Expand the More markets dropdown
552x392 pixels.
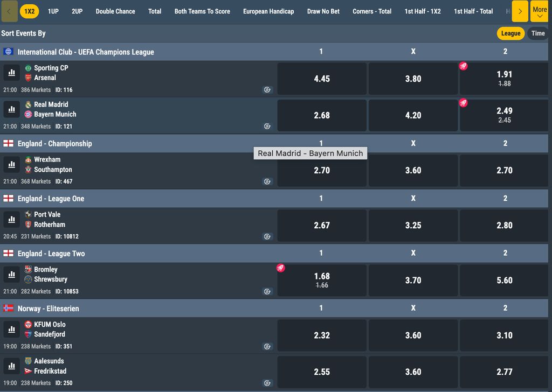click(x=539, y=11)
